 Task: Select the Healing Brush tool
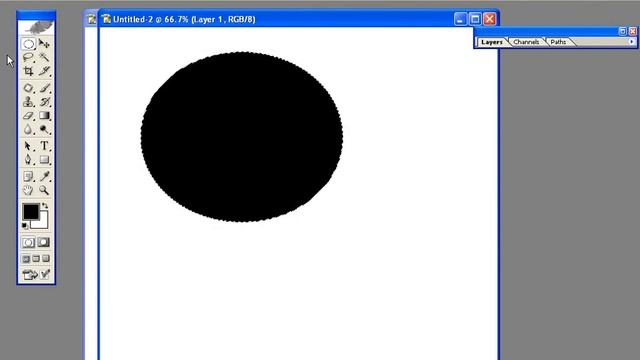coord(28,88)
